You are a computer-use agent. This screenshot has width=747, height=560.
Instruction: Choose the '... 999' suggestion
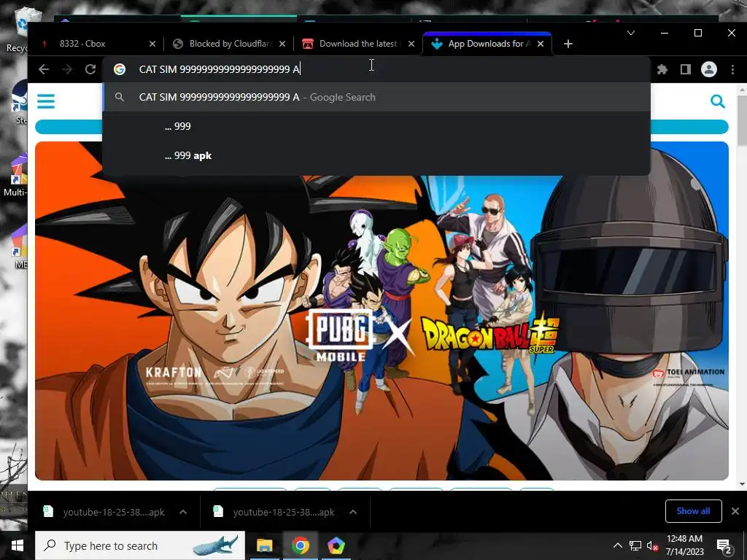coord(376,126)
